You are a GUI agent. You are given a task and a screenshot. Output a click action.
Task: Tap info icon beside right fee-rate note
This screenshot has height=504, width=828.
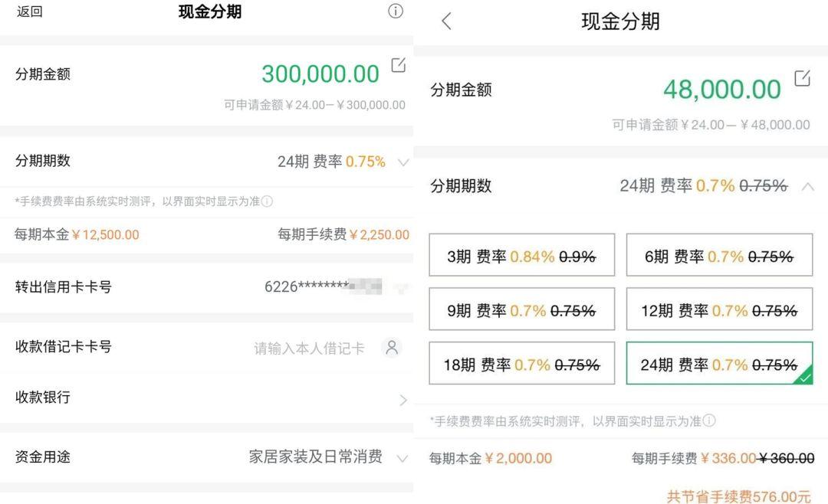(x=709, y=421)
